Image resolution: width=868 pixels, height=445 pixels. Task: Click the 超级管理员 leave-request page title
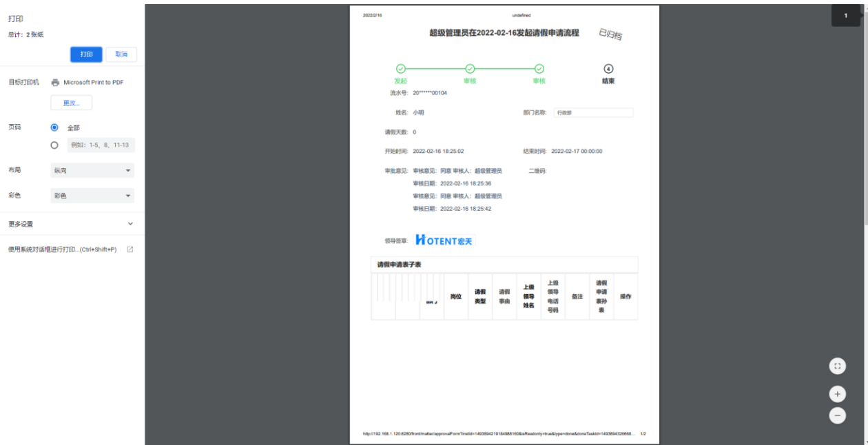tap(504, 32)
